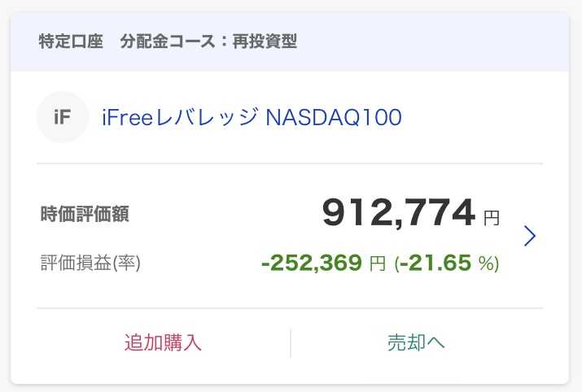Click the horizontal line under the fund name

290,163
